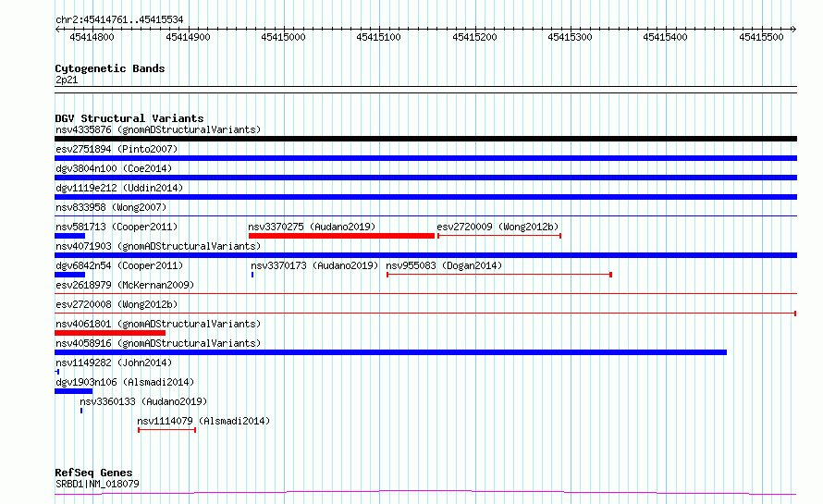Select the black nsv4335876 variant bar
Screen dimensions: 823x504
[x=425, y=139]
